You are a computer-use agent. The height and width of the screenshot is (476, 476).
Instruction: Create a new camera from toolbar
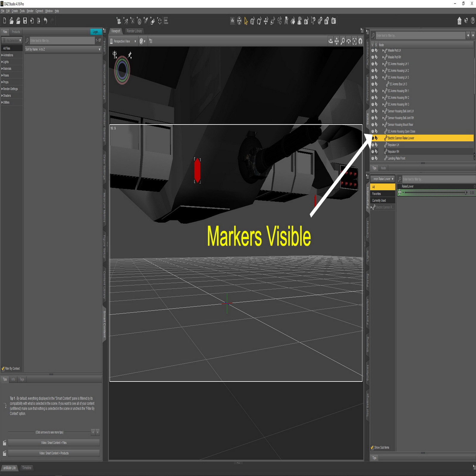pos(119,21)
